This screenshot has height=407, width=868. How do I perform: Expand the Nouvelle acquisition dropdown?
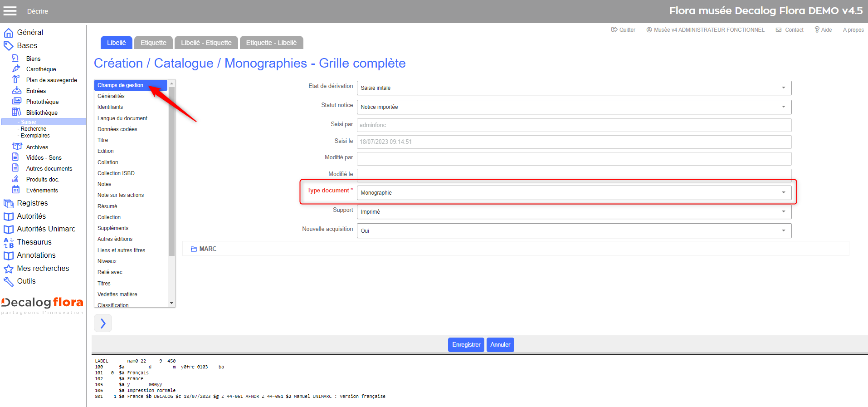tap(574, 231)
